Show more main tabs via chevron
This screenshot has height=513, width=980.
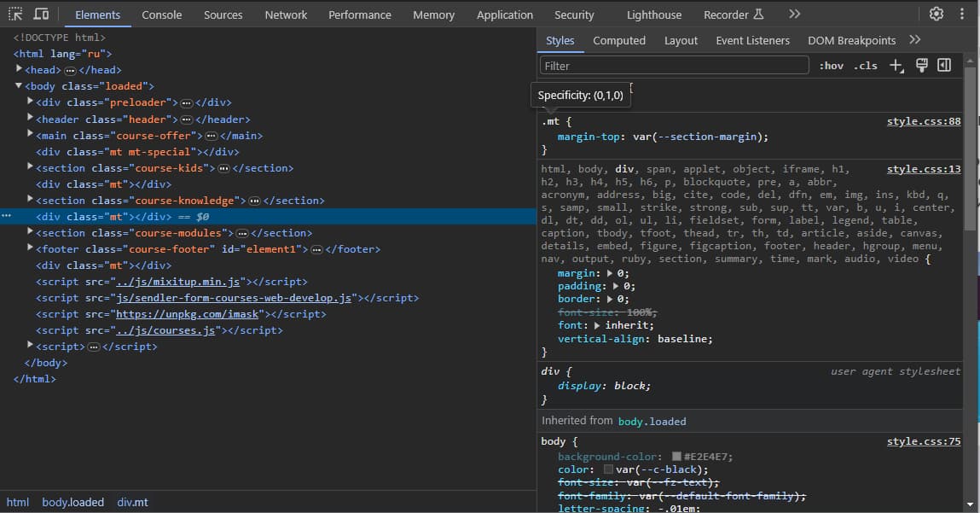pyautogui.click(x=794, y=15)
